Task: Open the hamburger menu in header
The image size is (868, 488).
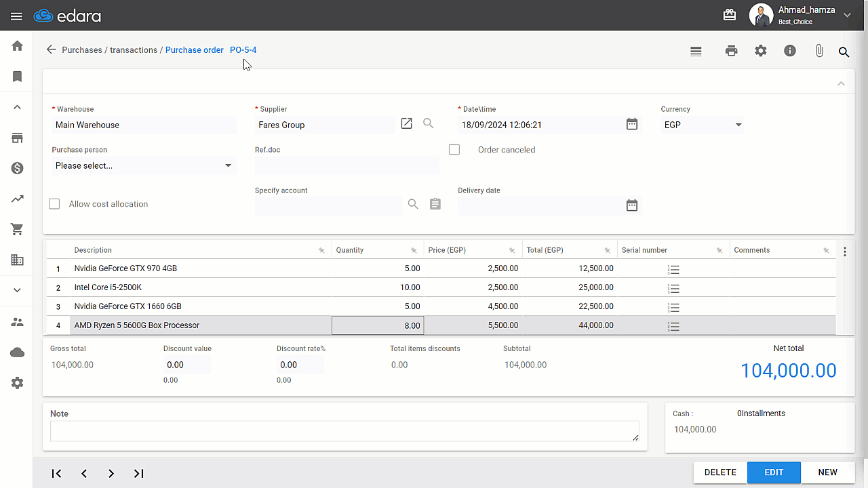Action: [16, 16]
